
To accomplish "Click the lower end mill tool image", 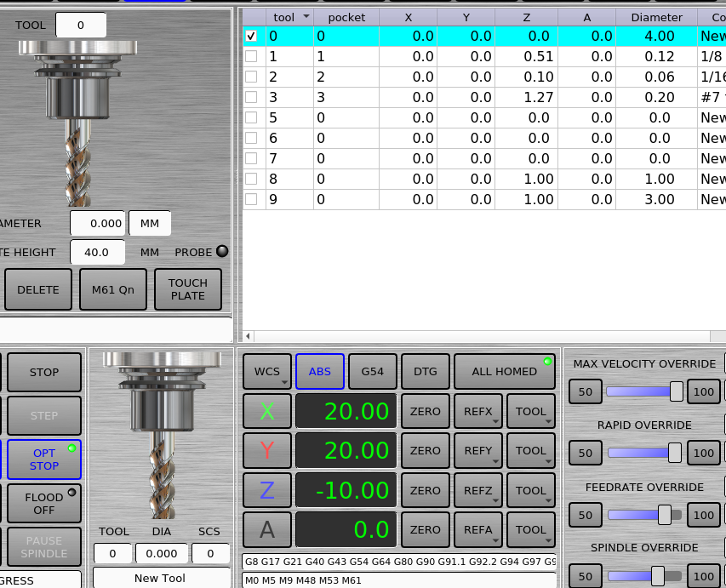I will [162, 435].
